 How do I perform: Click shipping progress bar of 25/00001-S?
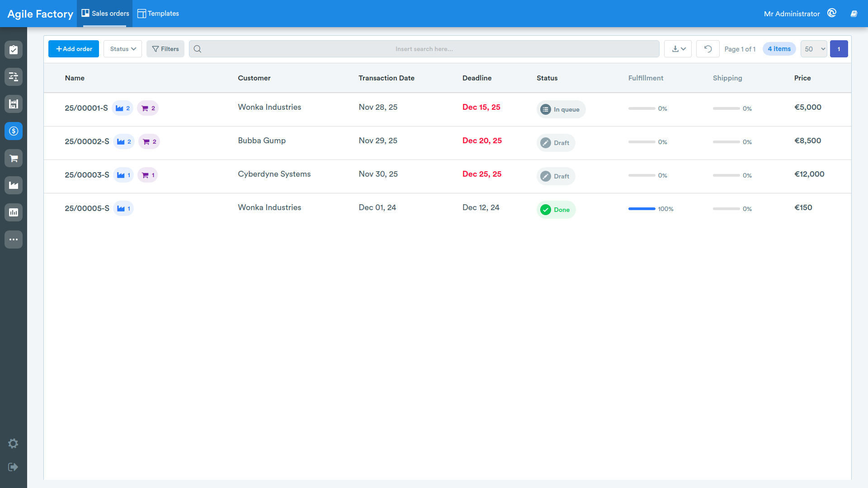tap(726, 108)
